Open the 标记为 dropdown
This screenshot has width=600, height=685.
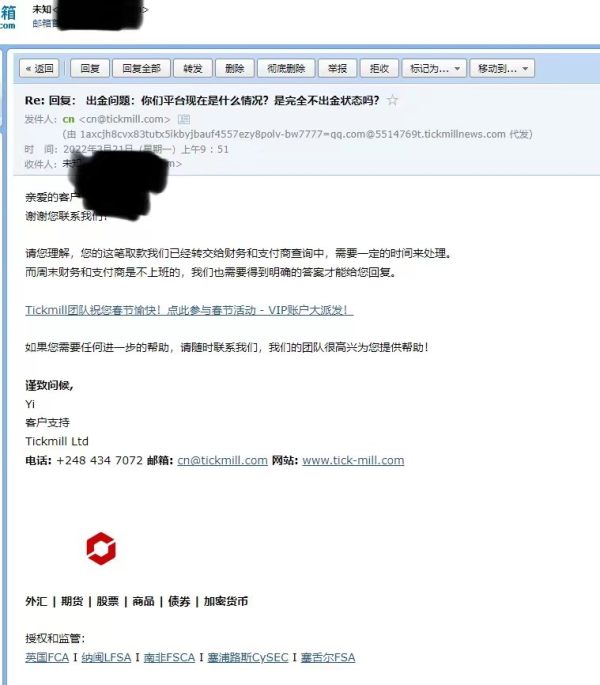434,69
